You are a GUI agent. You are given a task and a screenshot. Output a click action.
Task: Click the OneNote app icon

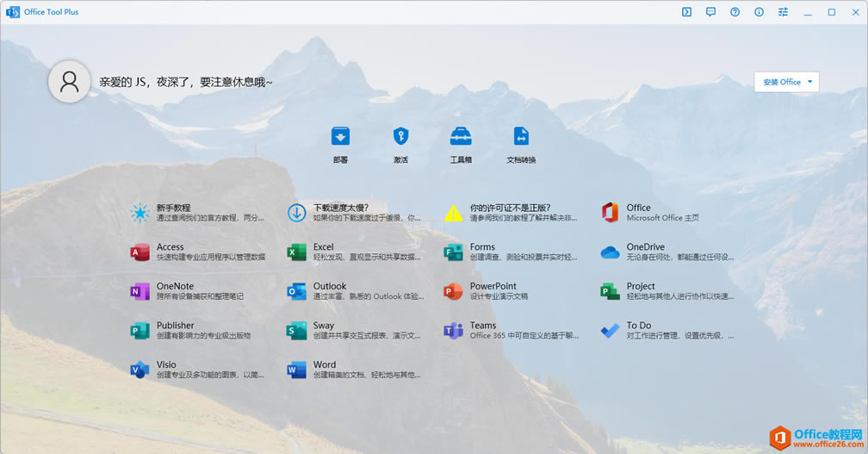[x=139, y=291]
